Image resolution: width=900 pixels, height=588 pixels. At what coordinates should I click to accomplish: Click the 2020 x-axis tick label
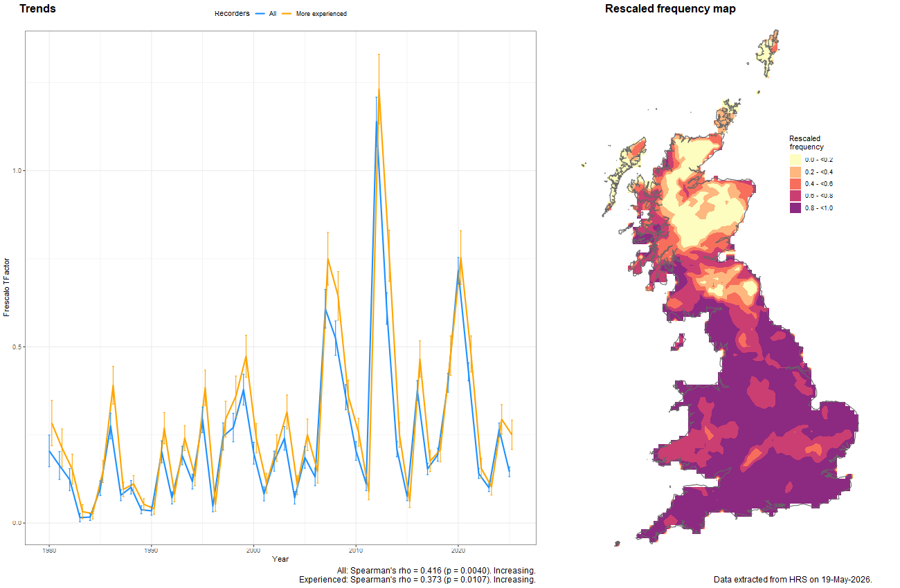(x=458, y=551)
